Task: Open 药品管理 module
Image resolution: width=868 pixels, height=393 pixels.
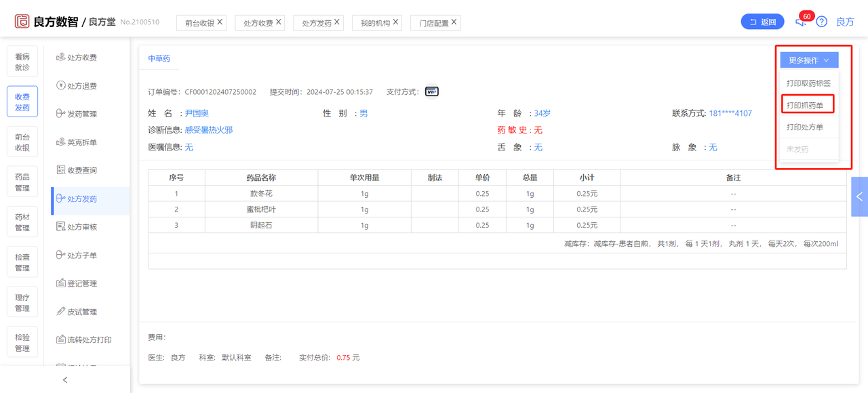Action: [x=22, y=182]
